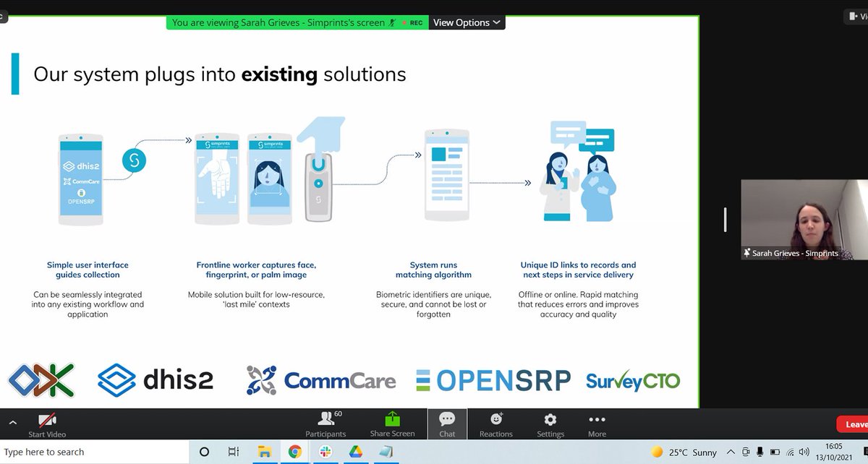Screen dimensions: 868x464
Task: Click the SurveyCTO logo
Action: (633, 381)
